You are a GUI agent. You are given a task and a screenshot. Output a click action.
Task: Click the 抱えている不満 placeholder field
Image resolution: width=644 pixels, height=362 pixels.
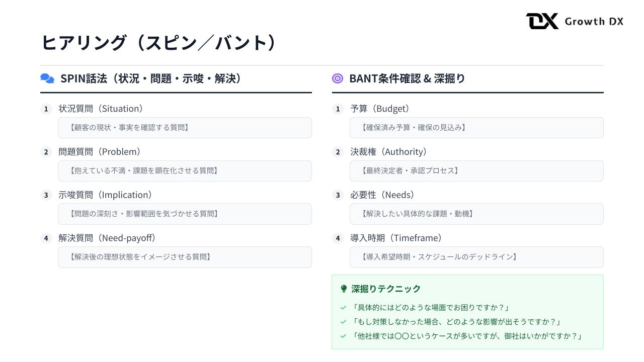point(185,171)
